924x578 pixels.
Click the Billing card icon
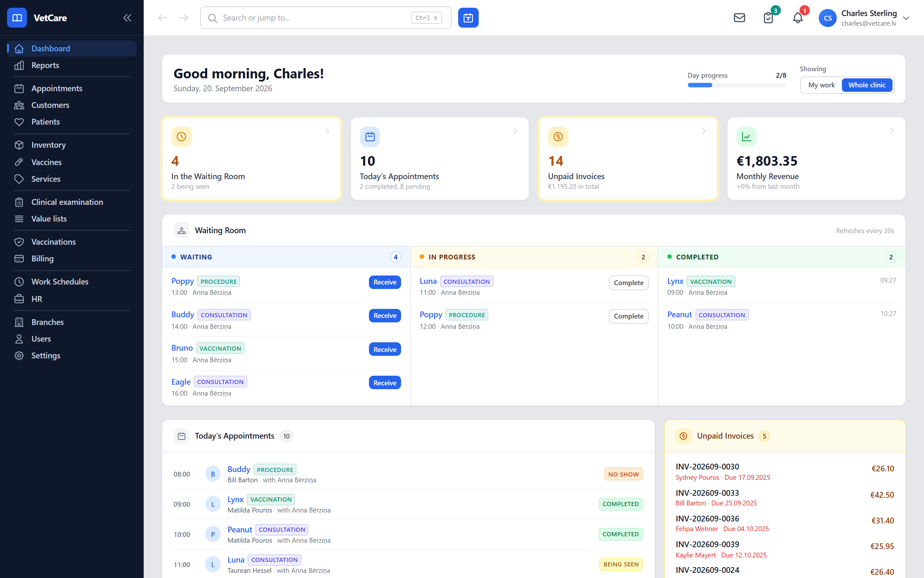[x=19, y=259]
